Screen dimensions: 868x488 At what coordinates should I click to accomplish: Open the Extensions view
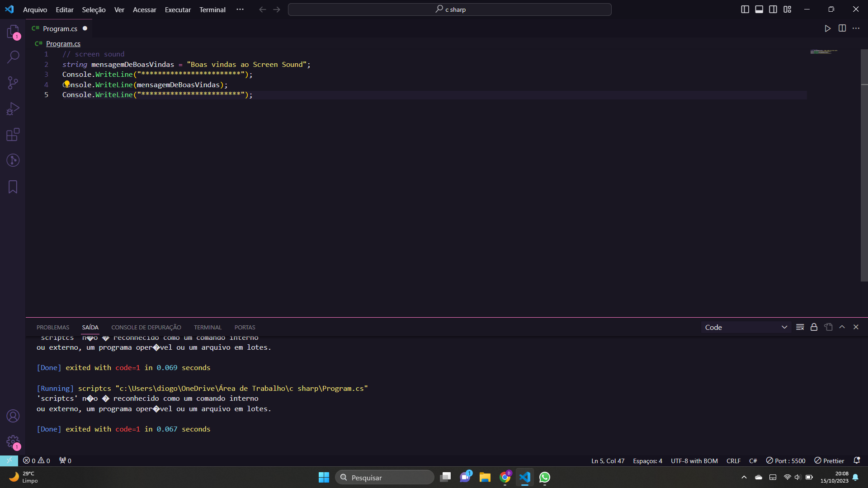[x=13, y=134]
